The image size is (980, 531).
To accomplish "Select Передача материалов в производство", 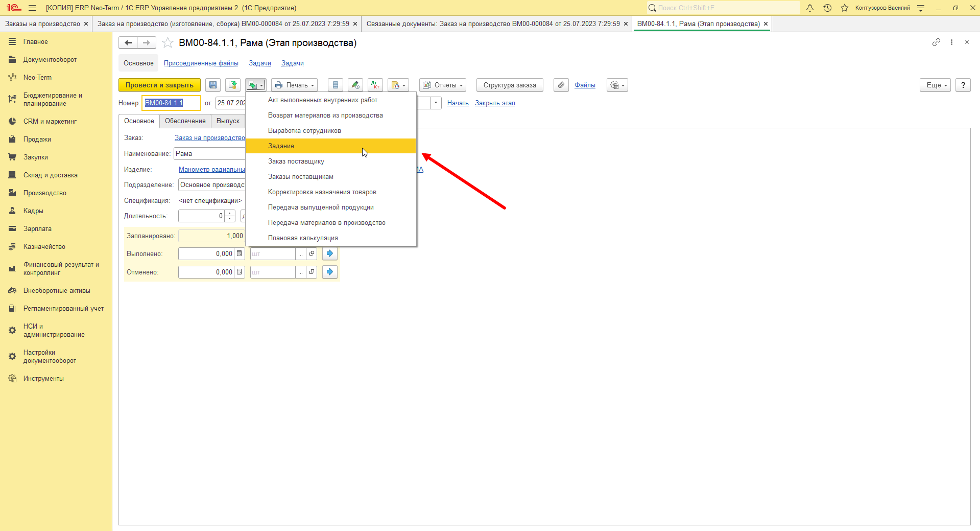I will [331, 223].
